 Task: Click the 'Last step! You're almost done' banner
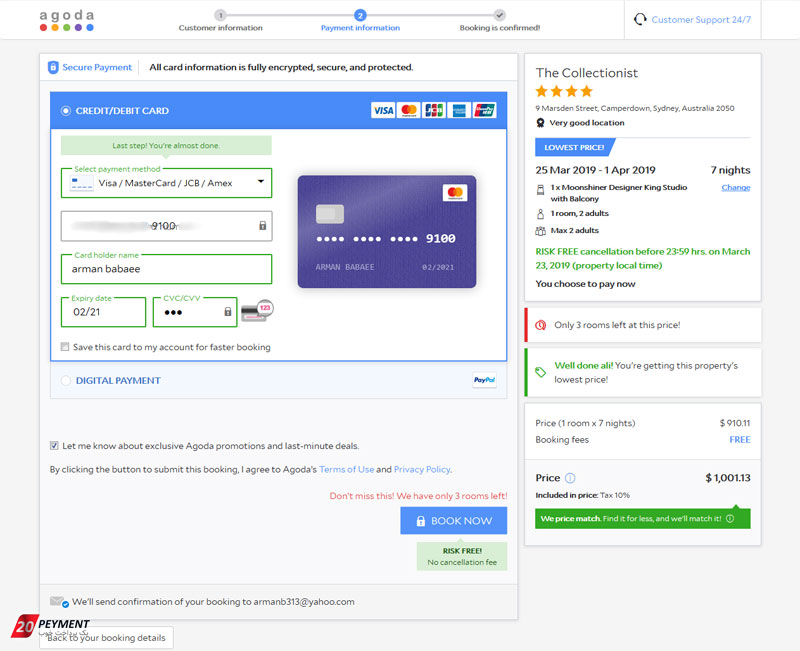(x=166, y=145)
